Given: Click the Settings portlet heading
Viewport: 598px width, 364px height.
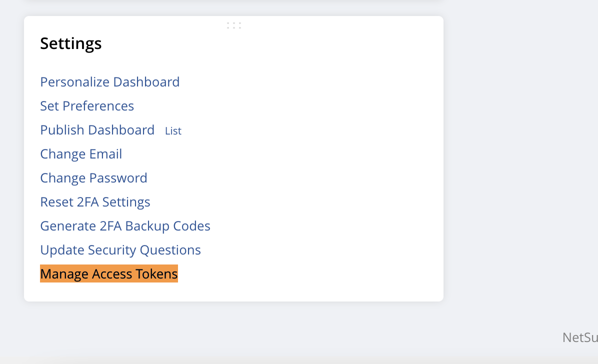Looking at the screenshot, I should (71, 43).
